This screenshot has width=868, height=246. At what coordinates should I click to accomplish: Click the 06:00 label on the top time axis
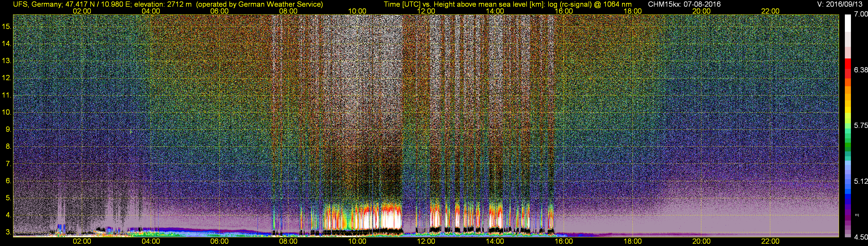[219, 11]
